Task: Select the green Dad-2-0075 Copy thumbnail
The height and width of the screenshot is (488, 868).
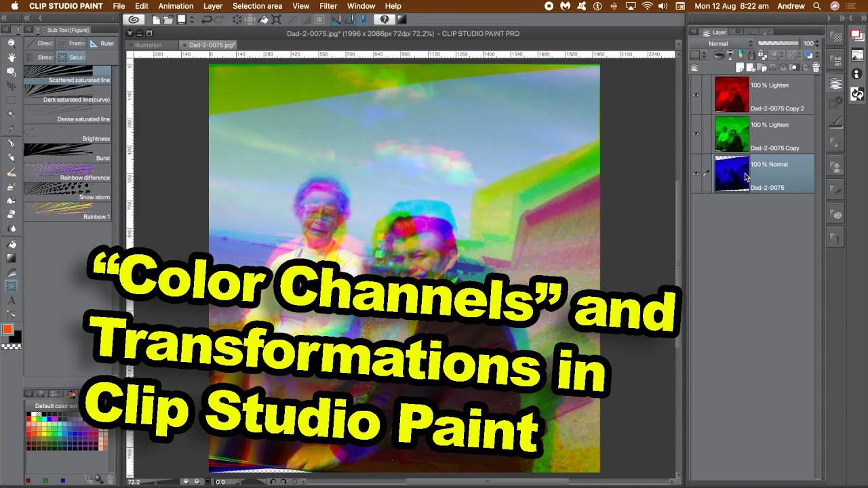Action: [732, 134]
